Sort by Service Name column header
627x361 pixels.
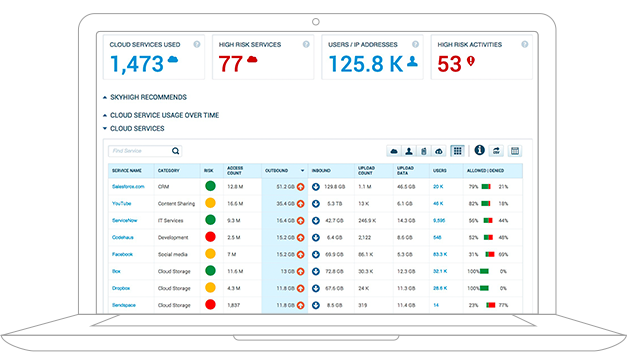coord(127,171)
